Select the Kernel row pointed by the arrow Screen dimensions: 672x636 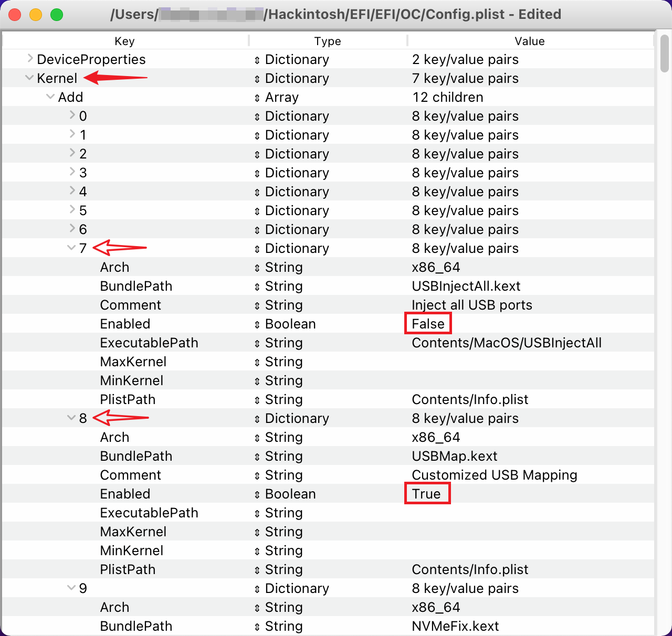pyautogui.click(x=58, y=78)
